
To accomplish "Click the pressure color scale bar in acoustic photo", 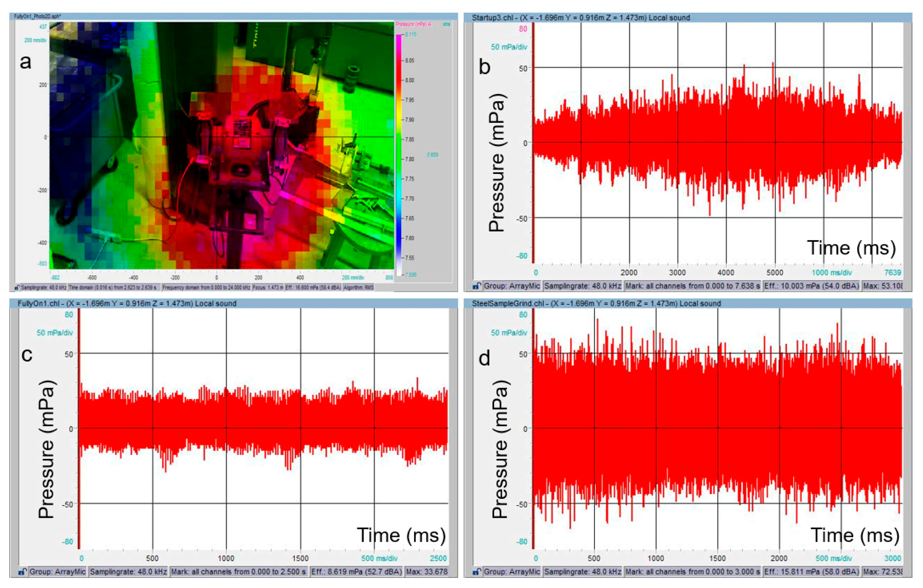I will tap(399, 153).
